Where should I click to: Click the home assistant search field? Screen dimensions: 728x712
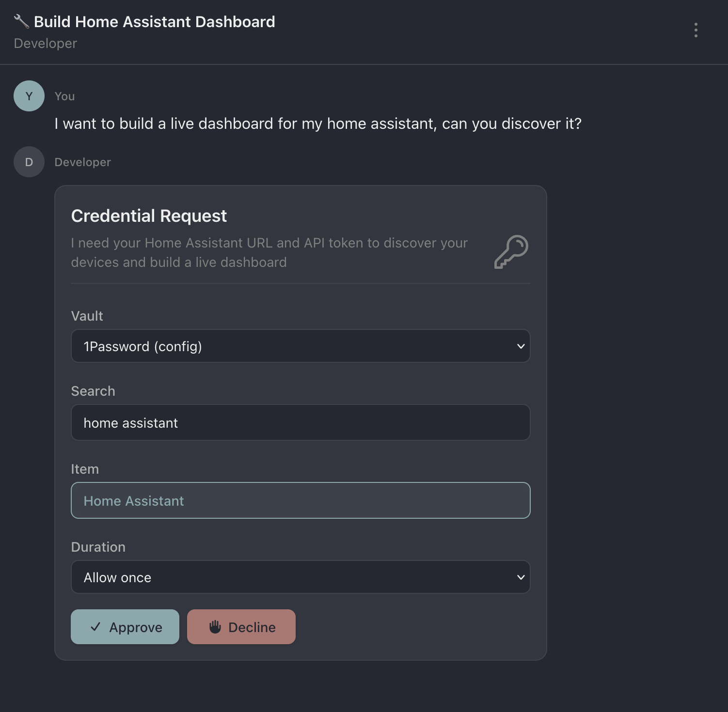(301, 422)
